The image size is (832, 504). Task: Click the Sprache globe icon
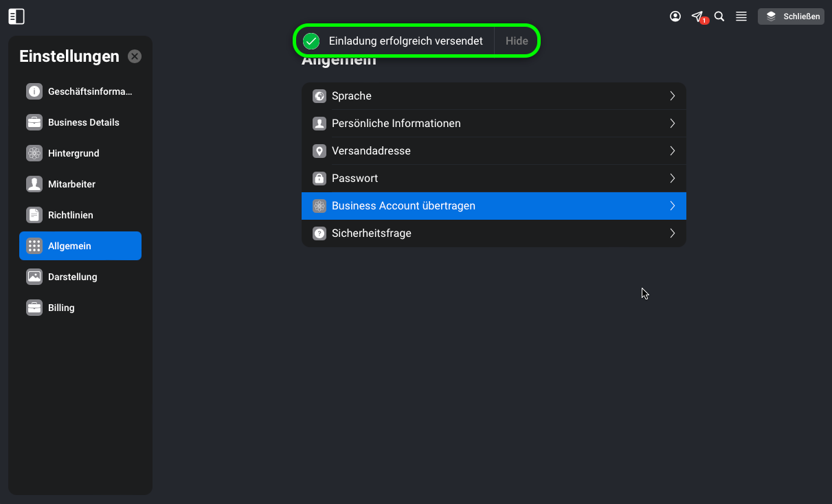click(319, 96)
